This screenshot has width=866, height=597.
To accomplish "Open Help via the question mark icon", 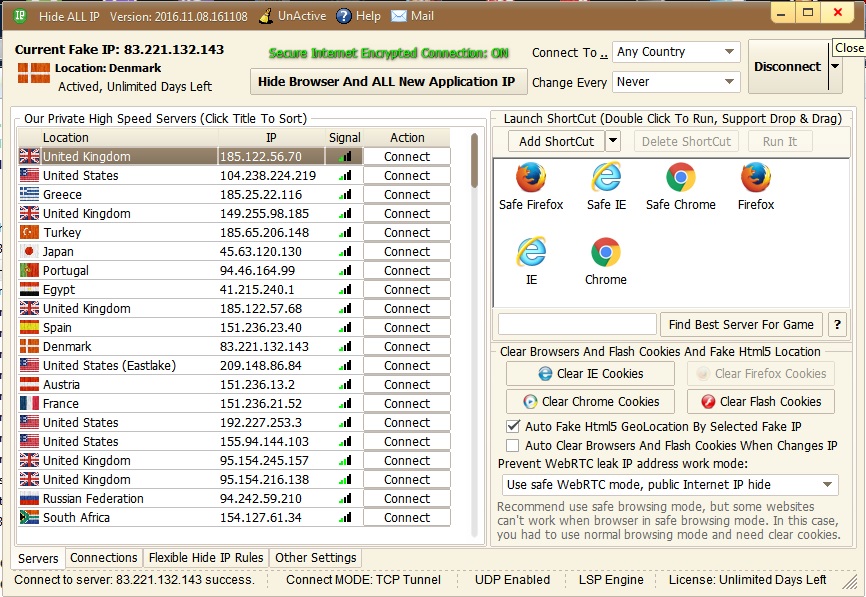I will click(x=344, y=16).
